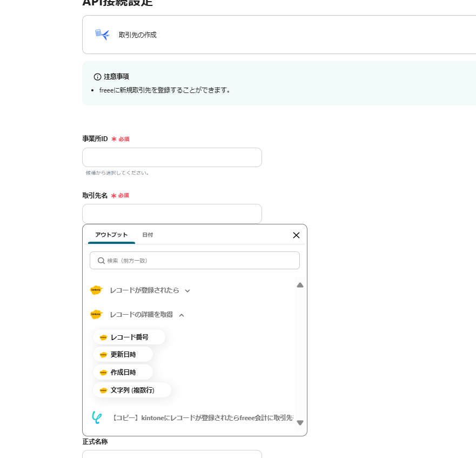Screen dimensions: 476x458
Task: Focus the 取引先名 input field
Action: [172, 214]
